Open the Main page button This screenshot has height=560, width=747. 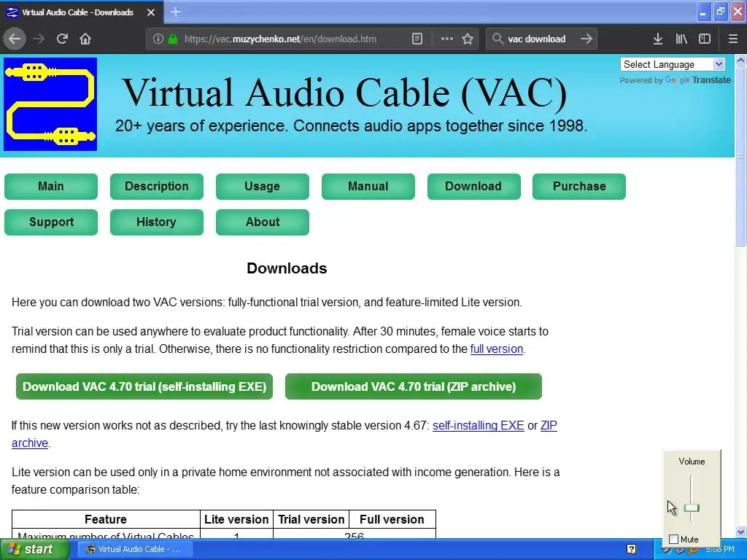51,186
